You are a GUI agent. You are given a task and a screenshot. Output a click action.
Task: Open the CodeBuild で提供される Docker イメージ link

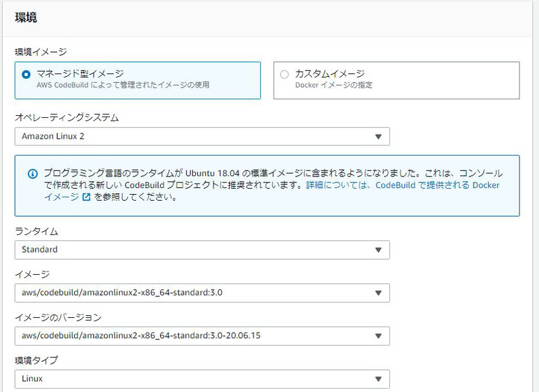pos(437,185)
